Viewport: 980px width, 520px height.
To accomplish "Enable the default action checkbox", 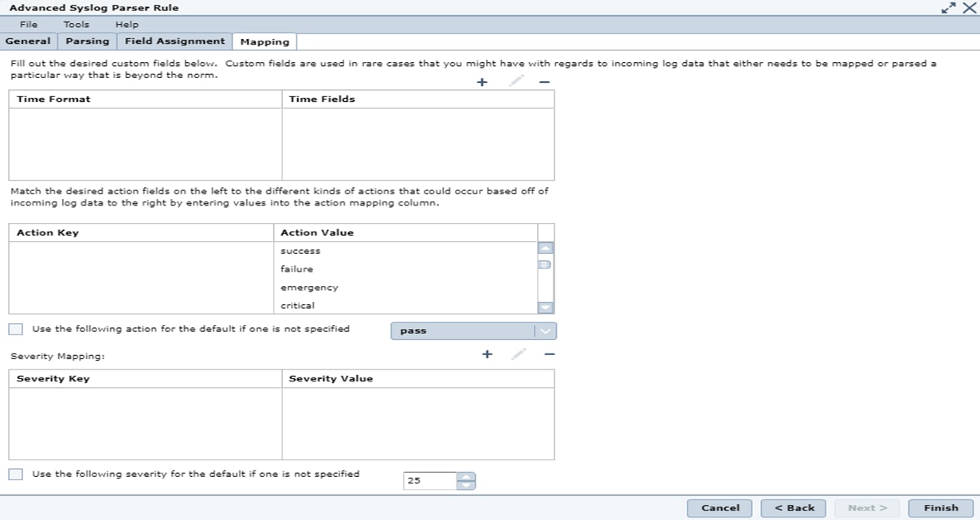I will 16,329.
